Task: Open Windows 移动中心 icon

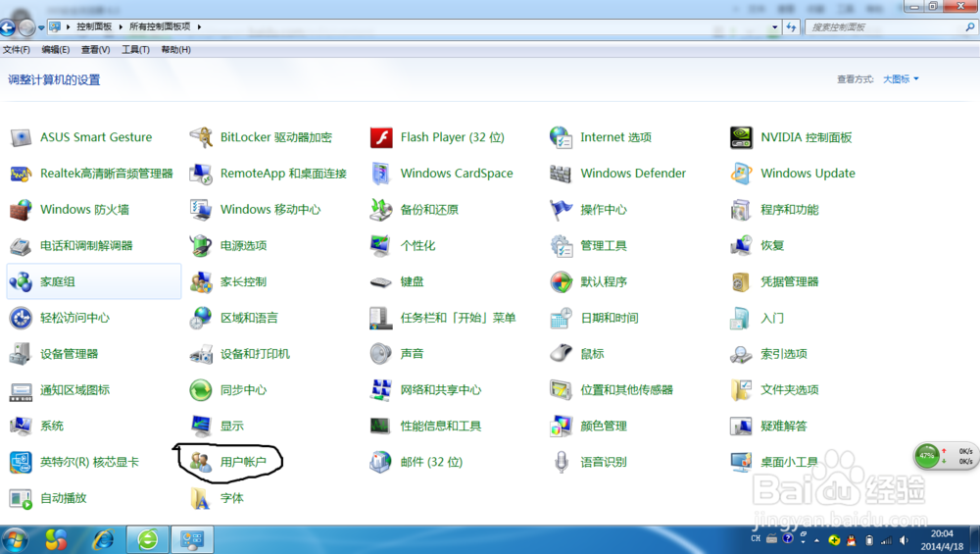Action: click(201, 210)
